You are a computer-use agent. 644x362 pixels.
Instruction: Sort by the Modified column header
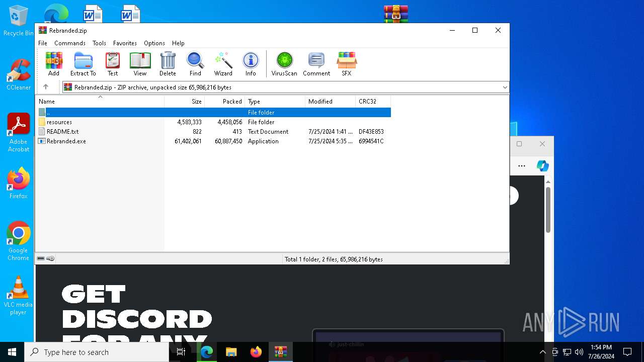[331, 102]
